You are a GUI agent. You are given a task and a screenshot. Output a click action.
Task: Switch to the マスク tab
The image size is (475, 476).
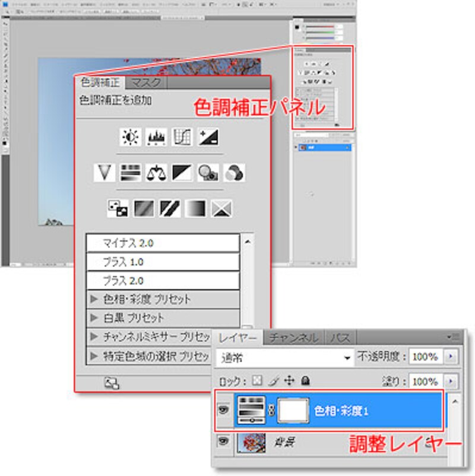146,82
